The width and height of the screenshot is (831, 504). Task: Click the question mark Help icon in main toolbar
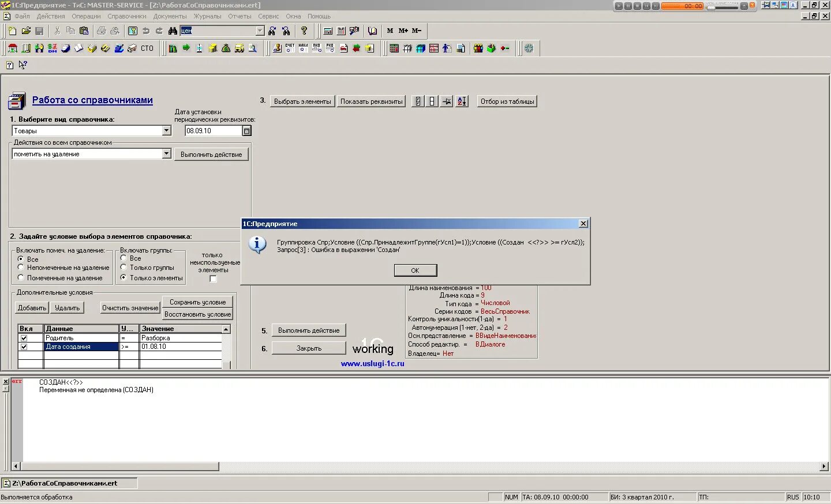coord(304,31)
